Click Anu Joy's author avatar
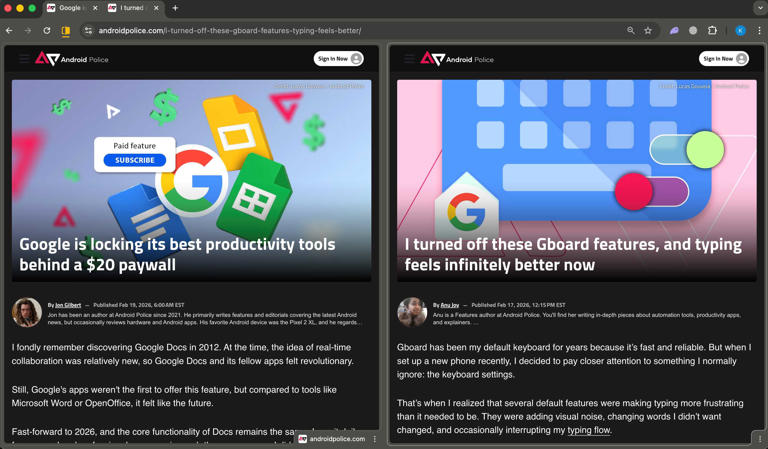 coord(412,312)
